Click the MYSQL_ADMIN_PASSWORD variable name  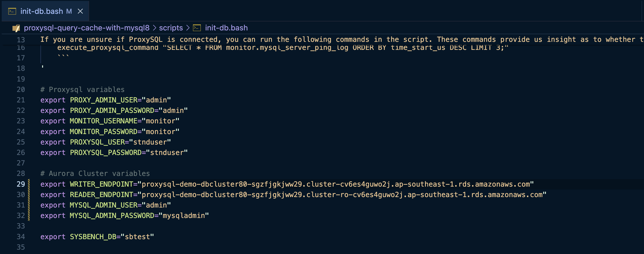tap(112, 216)
